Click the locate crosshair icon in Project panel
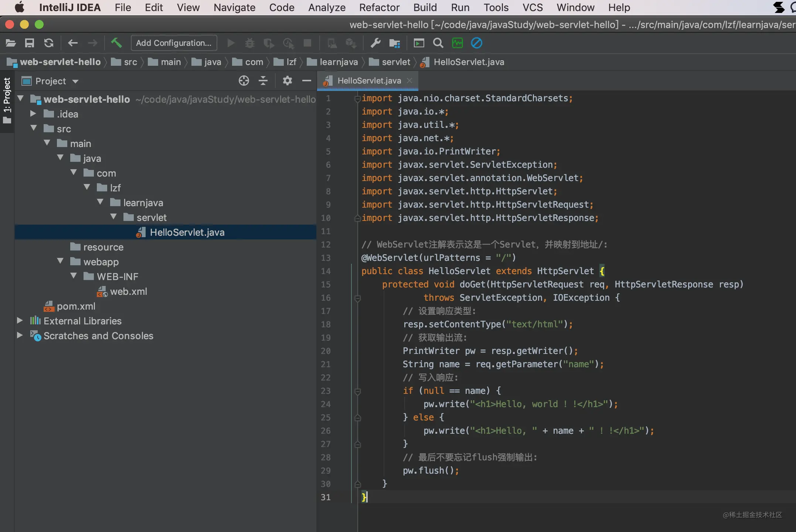The image size is (796, 532). pos(244,81)
